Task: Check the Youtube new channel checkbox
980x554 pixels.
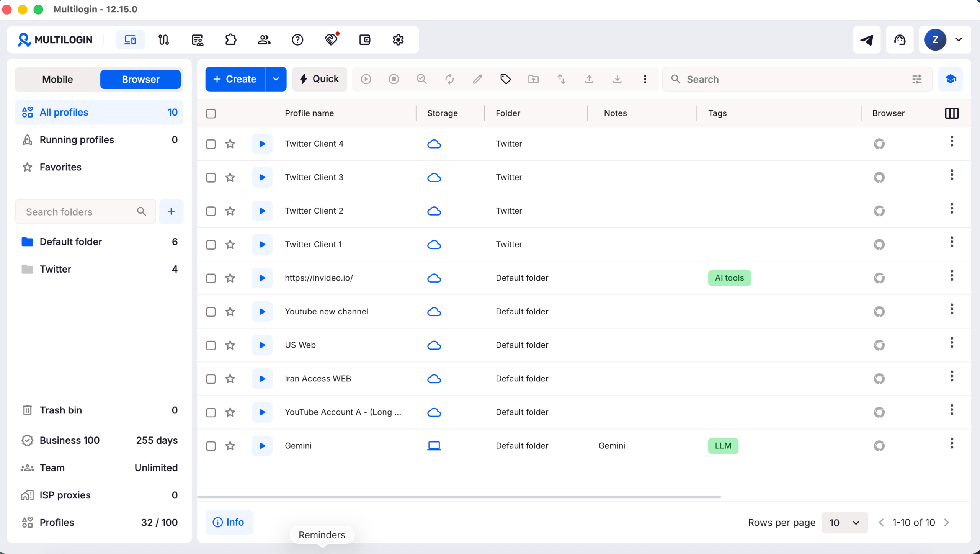Action: click(x=211, y=312)
